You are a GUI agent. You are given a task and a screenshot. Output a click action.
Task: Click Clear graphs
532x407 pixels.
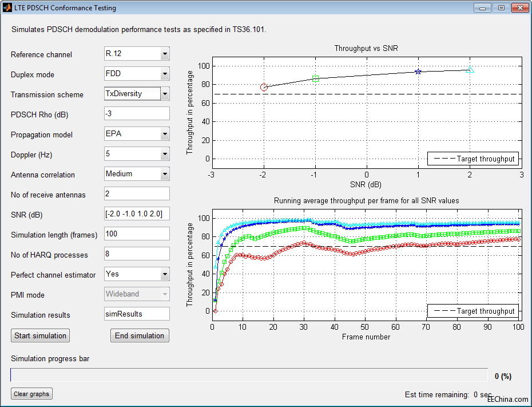[31, 393]
